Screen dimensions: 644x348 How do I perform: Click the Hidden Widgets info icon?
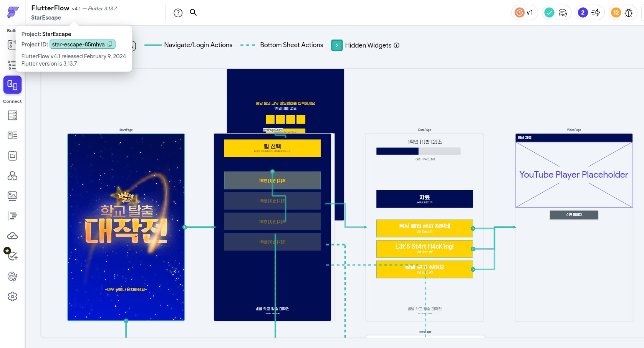click(397, 45)
